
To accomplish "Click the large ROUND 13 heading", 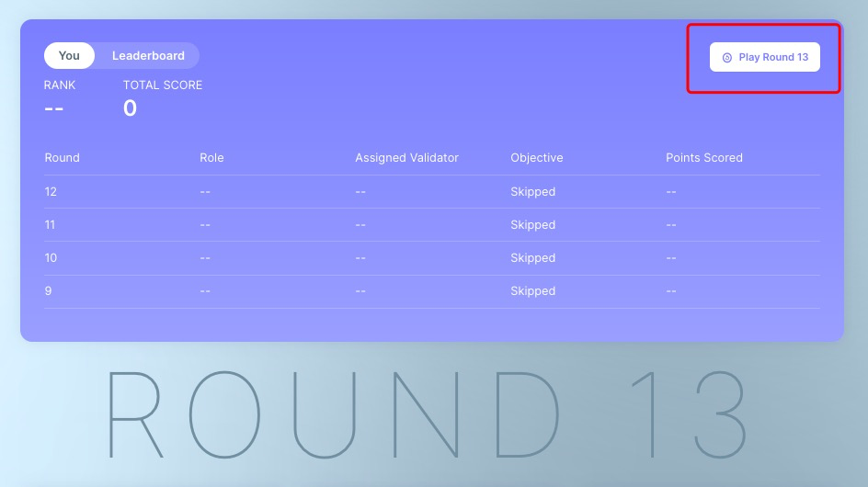I will click(428, 414).
